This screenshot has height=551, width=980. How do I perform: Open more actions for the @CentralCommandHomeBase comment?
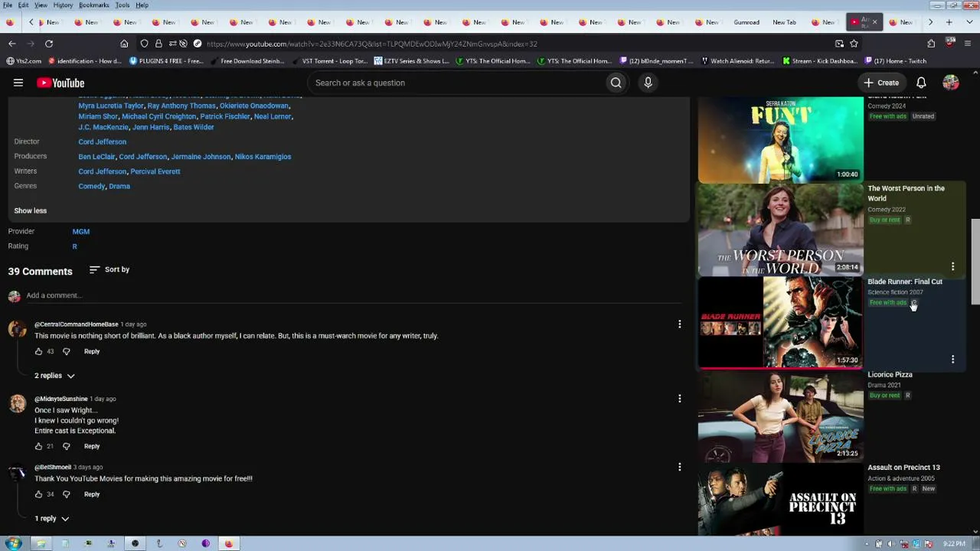679,324
